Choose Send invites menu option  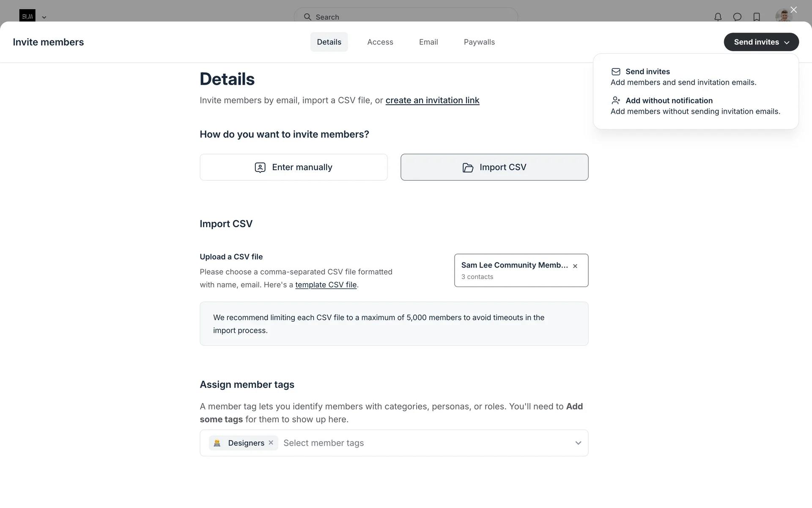[647, 72]
